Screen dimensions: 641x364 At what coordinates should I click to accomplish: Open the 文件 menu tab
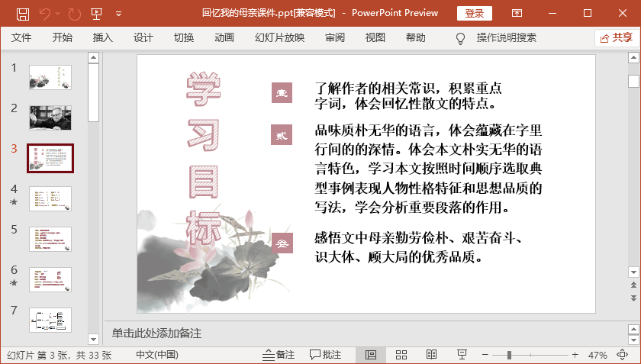point(21,37)
